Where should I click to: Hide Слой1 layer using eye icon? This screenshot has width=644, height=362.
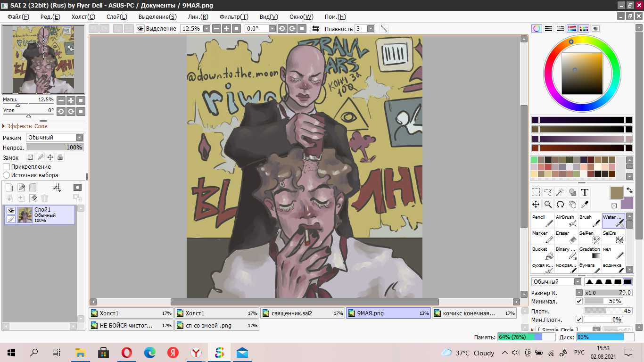11,210
